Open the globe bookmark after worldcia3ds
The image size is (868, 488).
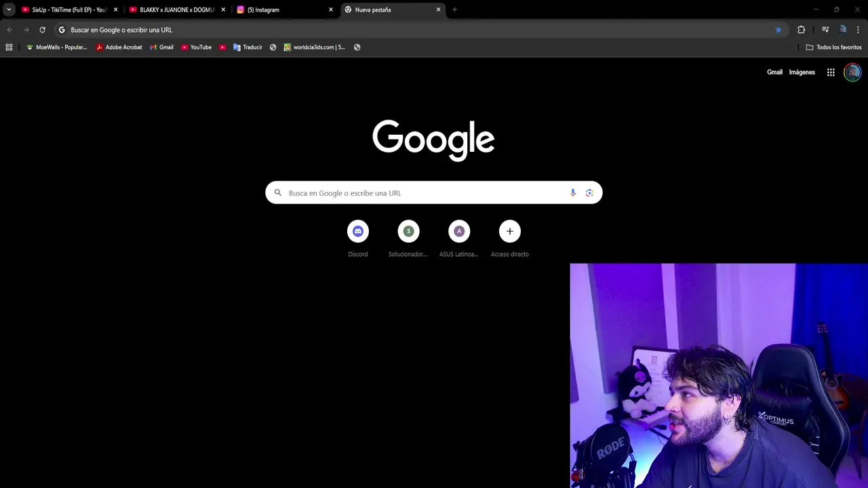357,47
